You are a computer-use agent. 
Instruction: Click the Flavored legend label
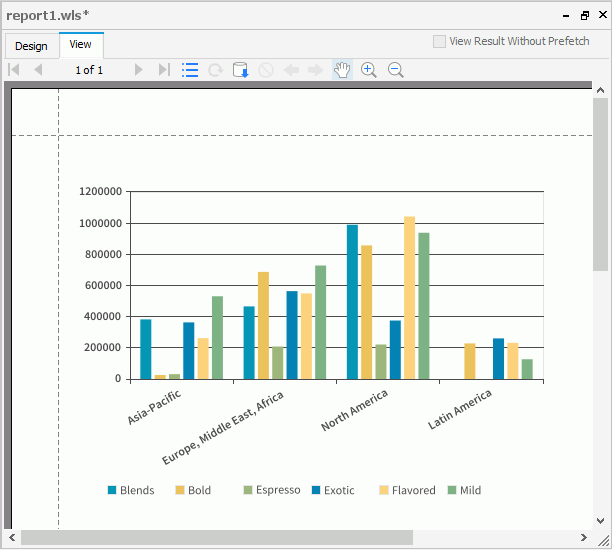[x=413, y=491]
